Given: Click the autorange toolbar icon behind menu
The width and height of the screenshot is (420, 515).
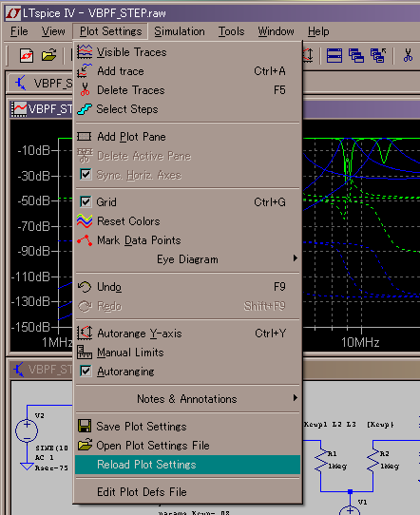Looking at the screenshot, I should click(x=309, y=55).
